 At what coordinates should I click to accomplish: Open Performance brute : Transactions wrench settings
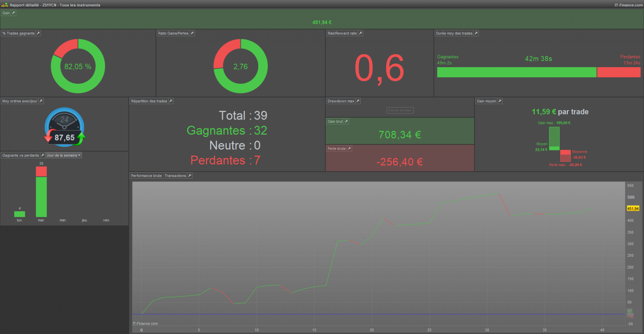(190, 176)
